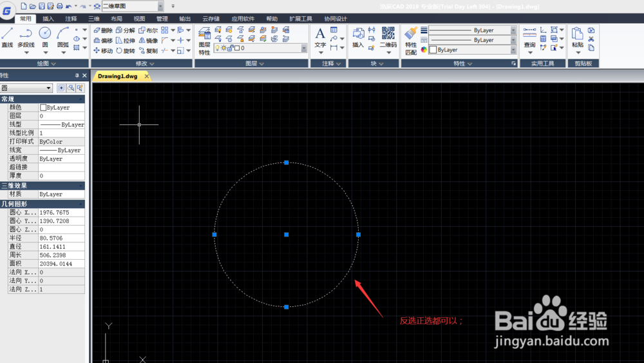Open the 视图 ribbon tab
Image resolution: width=644 pixels, height=363 pixels.
click(x=139, y=19)
